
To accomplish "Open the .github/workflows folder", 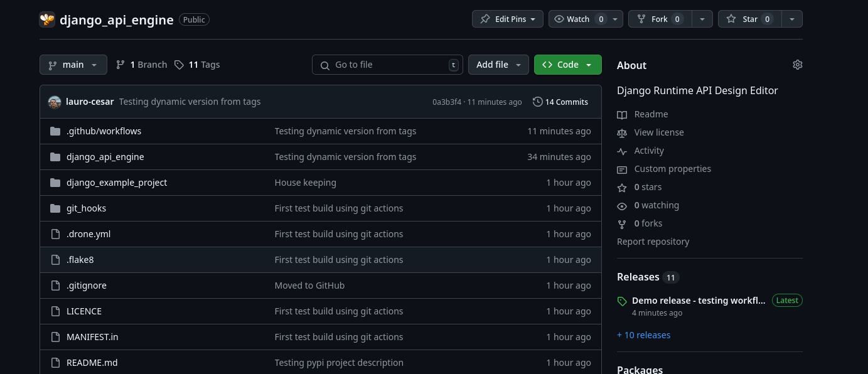I will pyautogui.click(x=104, y=131).
